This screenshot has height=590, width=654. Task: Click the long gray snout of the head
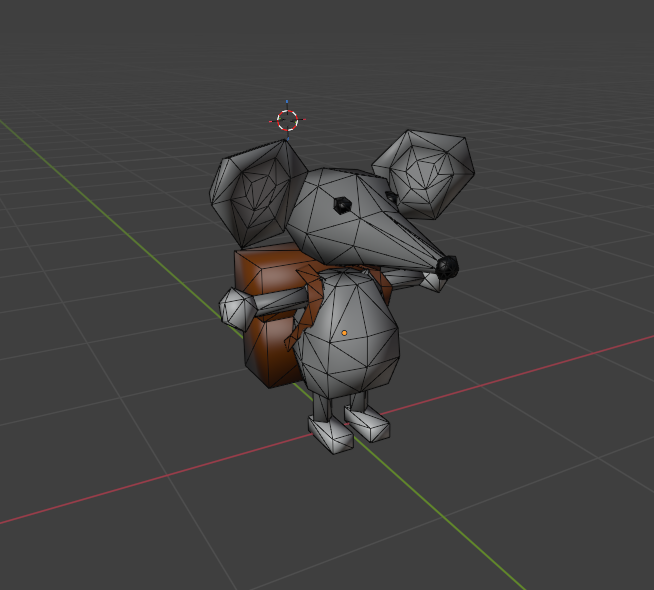click(x=396, y=242)
